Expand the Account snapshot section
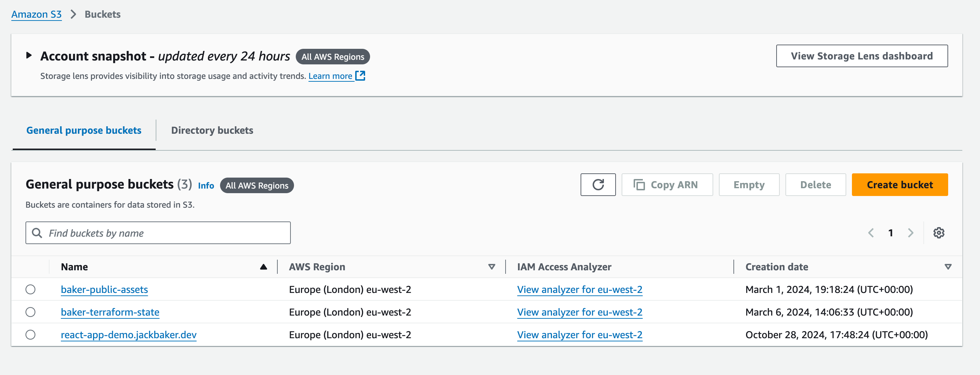Screen dimensions: 980x375 click(x=29, y=56)
